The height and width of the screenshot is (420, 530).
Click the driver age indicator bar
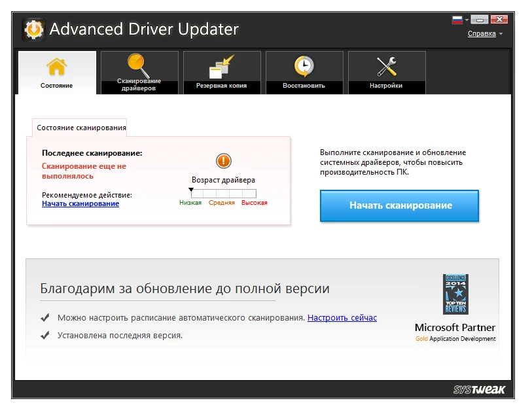223,193
